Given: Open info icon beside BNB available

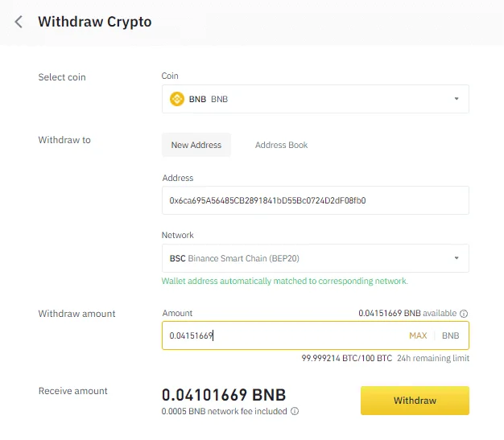Looking at the screenshot, I should [x=464, y=314].
